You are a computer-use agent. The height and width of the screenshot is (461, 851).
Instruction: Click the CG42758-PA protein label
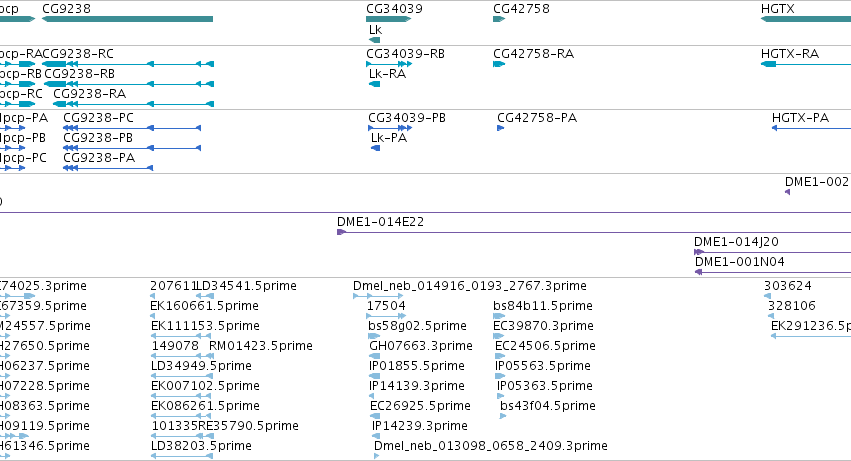pyautogui.click(x=537, y=118)
